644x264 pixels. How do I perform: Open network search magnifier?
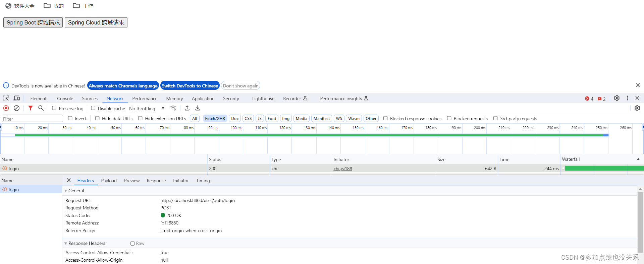[41, 108]
